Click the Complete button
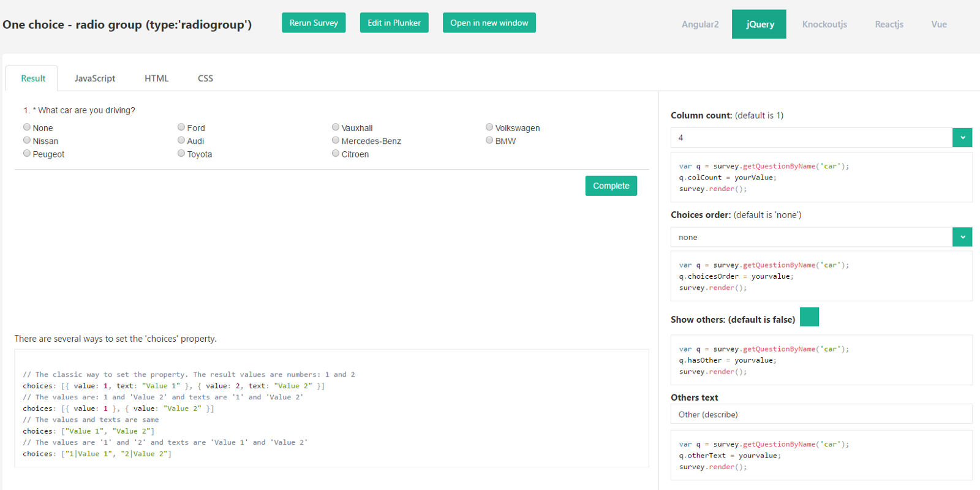Image resolution: width=980 pixels, height=490 pixels. point(611,186)
